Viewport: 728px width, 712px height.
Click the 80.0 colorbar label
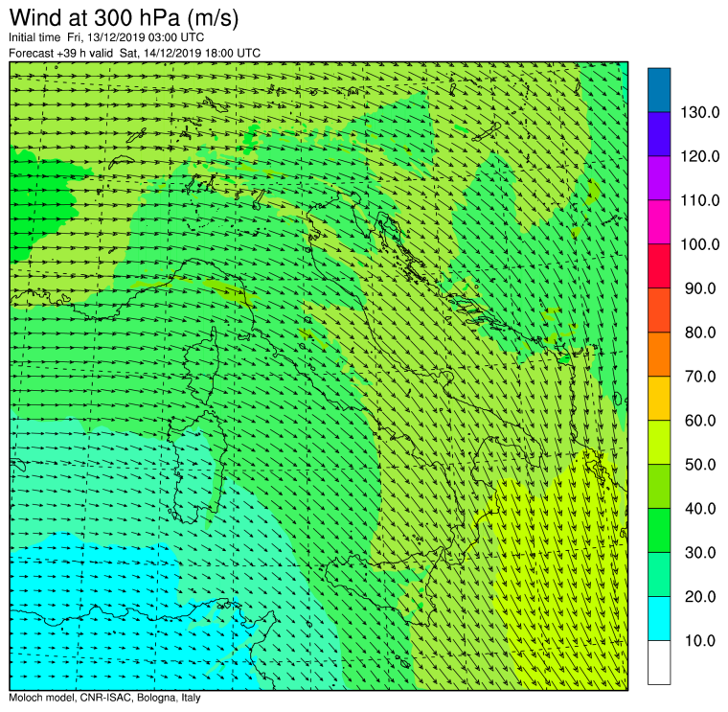[700, 333]
